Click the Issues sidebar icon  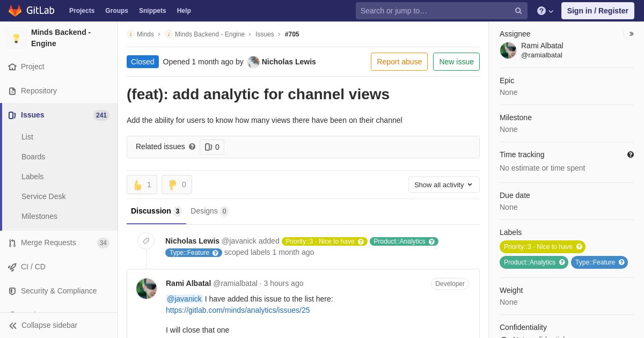[x=12, y=115]
